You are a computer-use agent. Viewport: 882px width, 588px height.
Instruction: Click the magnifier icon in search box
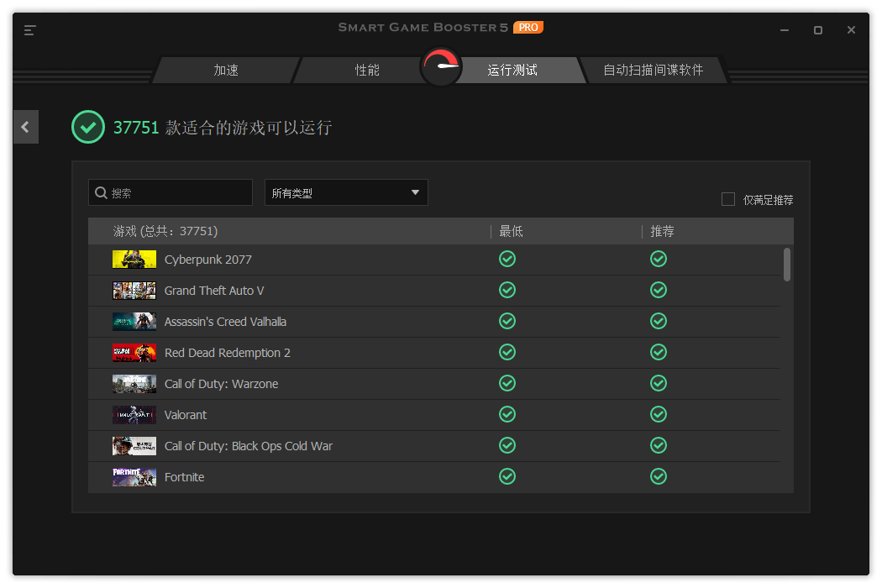[101, 192]
